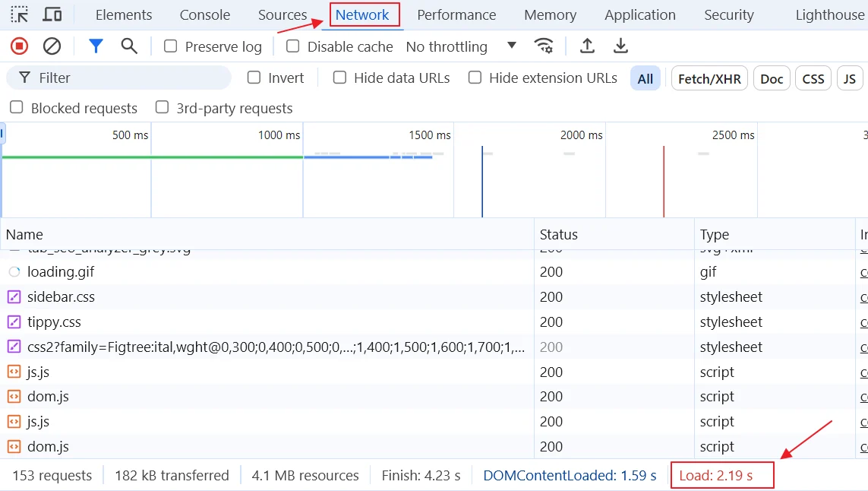Enable the Preserve log option
Screen dimensions: 868x491
point(170,46)
